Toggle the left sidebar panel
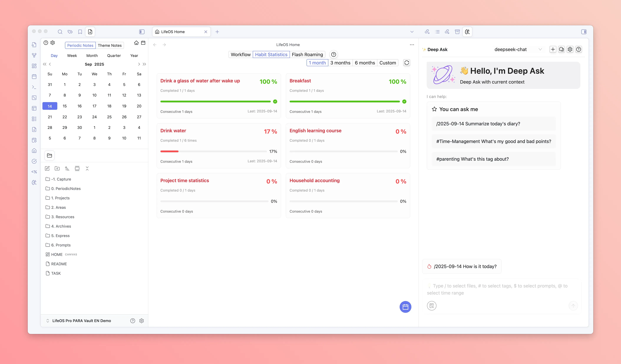Screen dimensions: 621x364 pos(142,32)
